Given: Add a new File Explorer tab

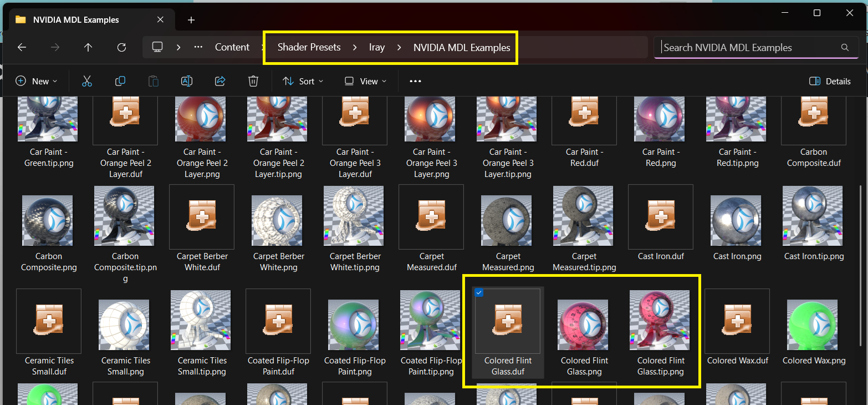Looking at the screenshot, I should coord(191,20).
